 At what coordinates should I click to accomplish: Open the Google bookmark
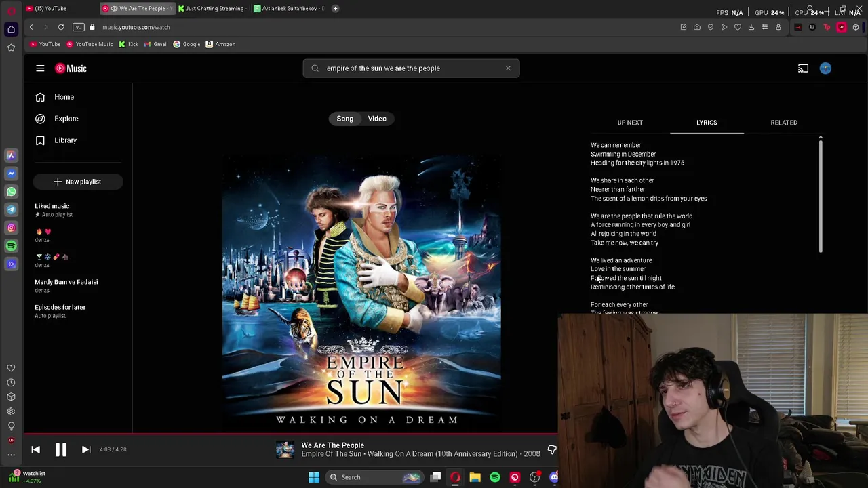coord(186,44)
